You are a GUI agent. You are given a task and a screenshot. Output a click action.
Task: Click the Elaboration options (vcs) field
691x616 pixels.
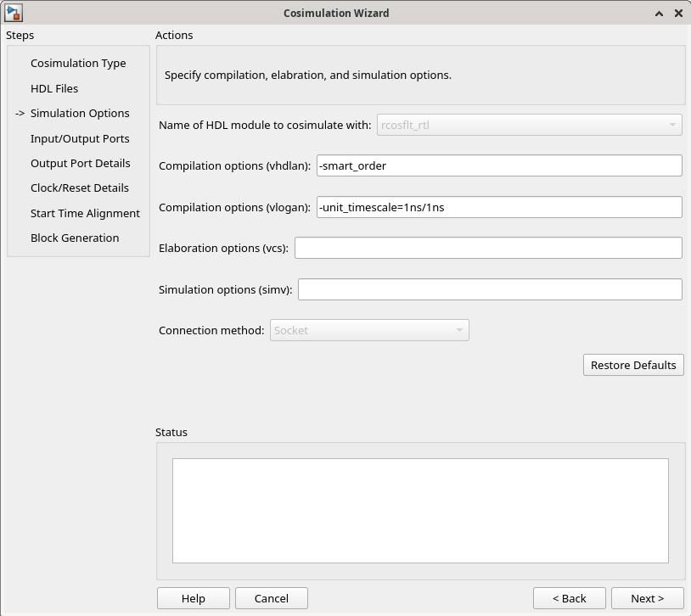[x=487, y=249]
